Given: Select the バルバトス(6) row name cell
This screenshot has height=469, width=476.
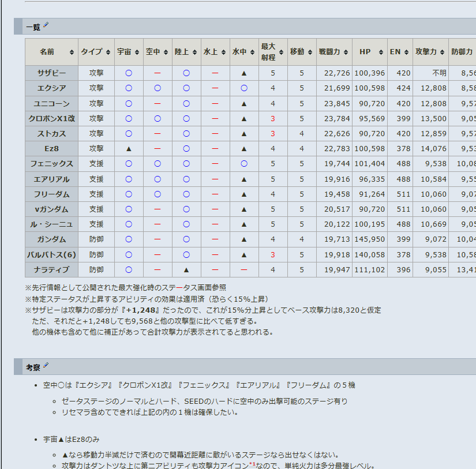Looking at the screenshot, I should (51, 254).
